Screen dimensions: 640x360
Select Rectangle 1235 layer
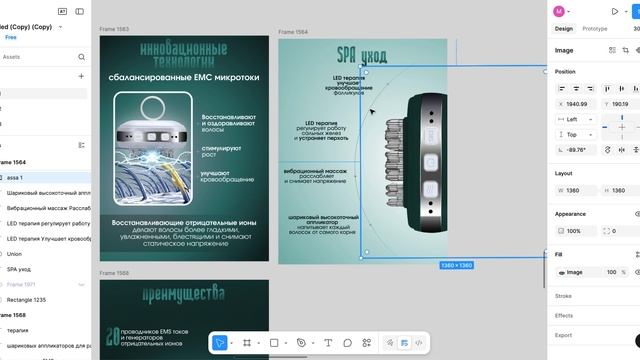coord(26,300)
